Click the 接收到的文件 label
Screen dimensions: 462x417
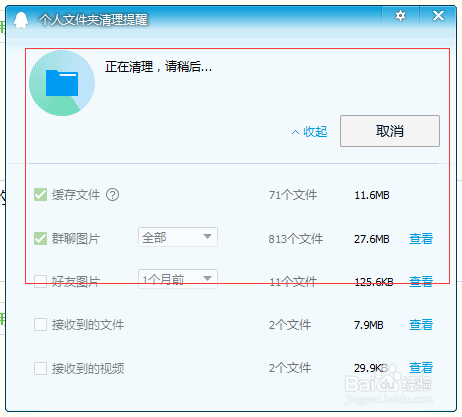click(88, 325)
